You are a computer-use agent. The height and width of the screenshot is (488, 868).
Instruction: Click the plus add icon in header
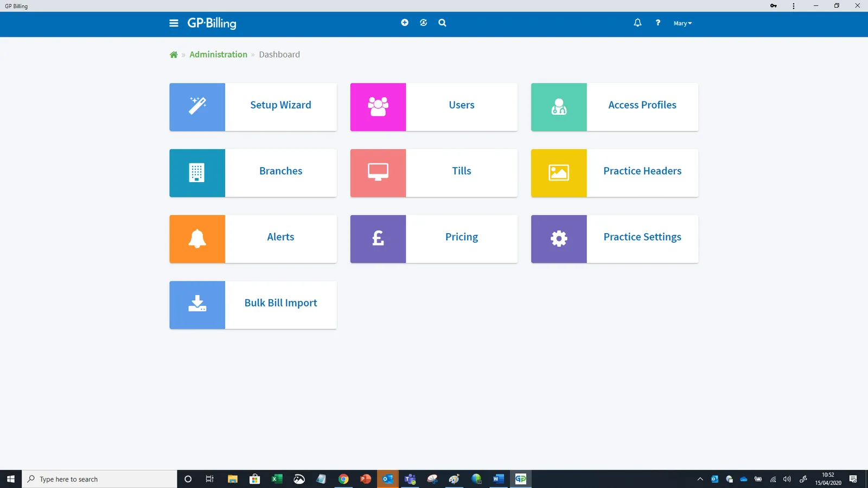[x=405, y=23]
